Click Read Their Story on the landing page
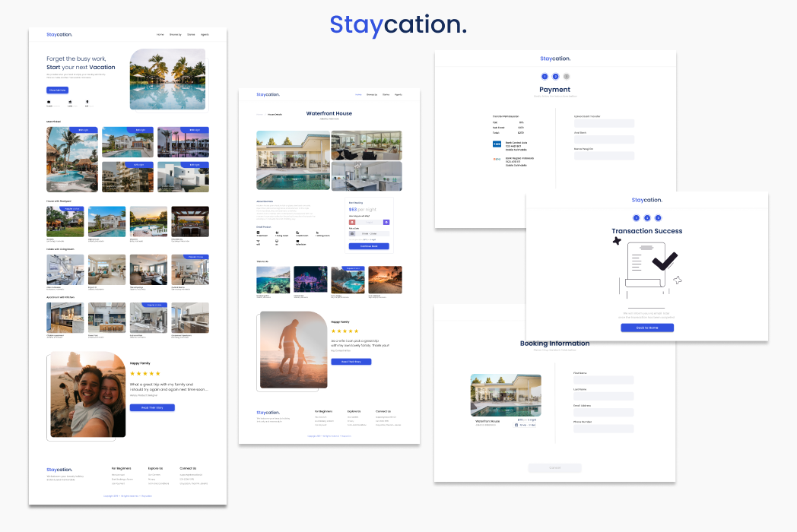 152,407
